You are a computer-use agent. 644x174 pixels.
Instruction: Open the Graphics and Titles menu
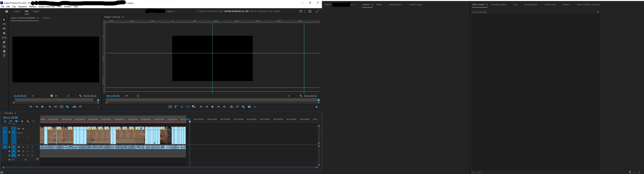tap(47, 7)
